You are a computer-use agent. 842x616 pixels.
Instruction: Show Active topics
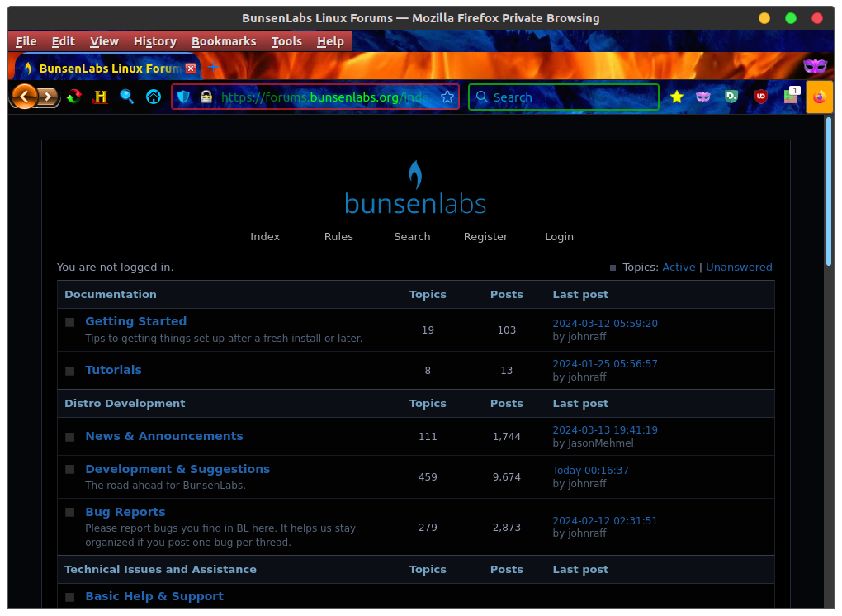pyautogui.click(x=679, y=268)
